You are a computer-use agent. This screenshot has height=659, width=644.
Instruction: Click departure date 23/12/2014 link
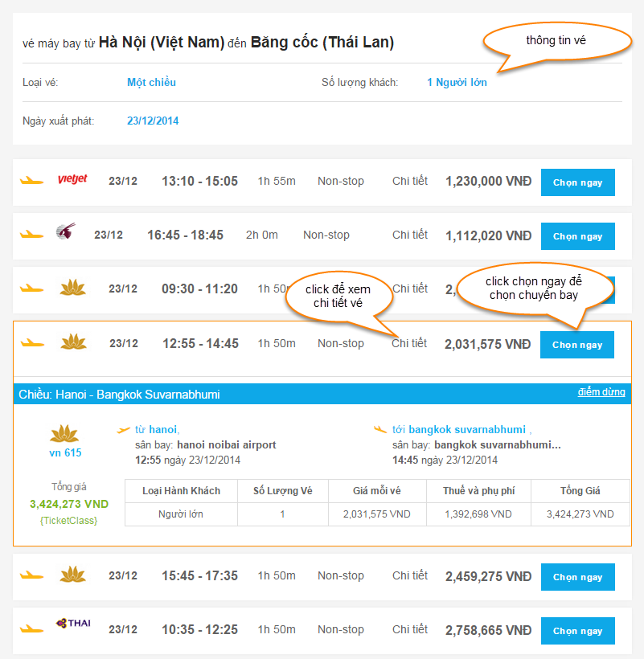point(153,121)
